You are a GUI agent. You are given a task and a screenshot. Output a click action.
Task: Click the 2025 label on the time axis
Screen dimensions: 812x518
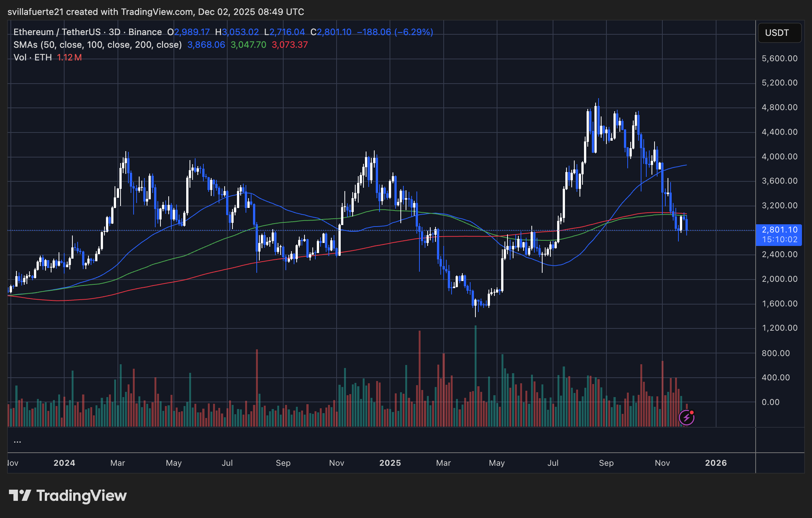pos(390,463)
